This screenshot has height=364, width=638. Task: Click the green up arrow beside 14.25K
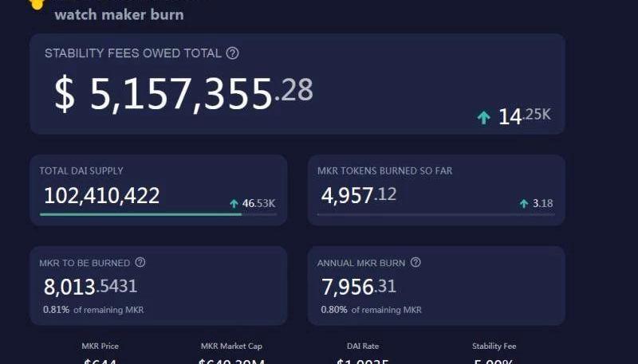(x=483, y=118)
